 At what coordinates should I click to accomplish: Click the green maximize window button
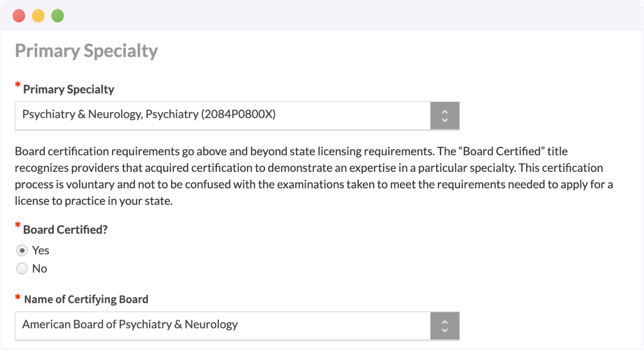pos(58,16)
